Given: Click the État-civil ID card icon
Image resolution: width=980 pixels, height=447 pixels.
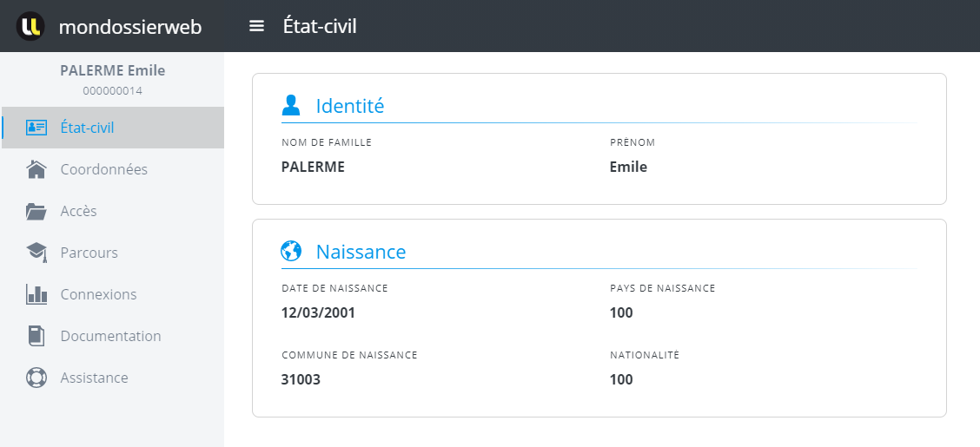Looking at the screenshot, I should 36,128.
